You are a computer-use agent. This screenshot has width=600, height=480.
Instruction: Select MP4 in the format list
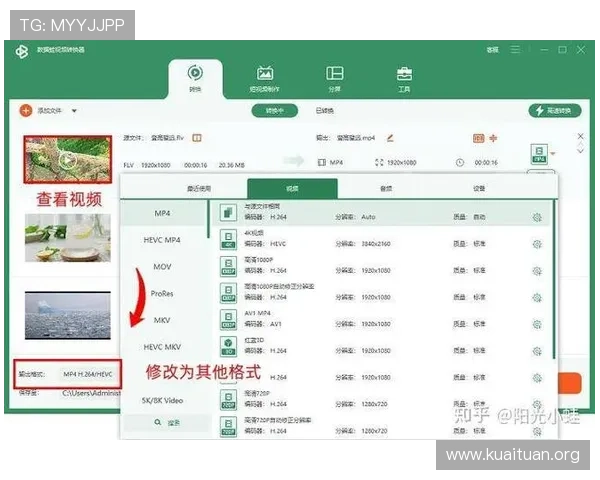click(x=163, y=213)
